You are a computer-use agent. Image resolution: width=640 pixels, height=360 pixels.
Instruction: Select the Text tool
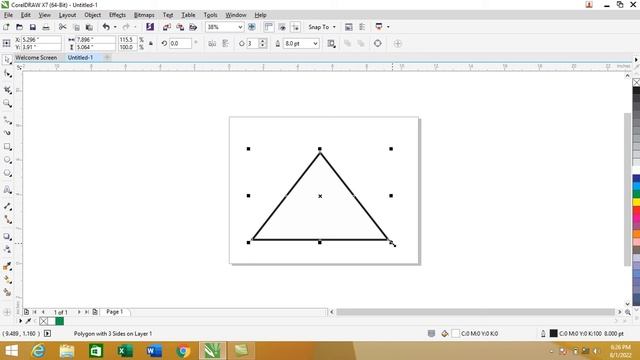tap(7, 190)
